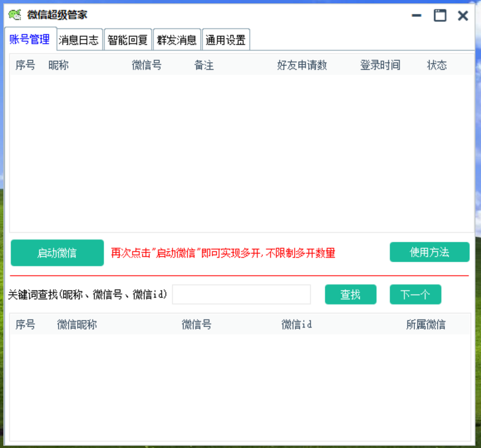Image resolution: width=481 pixels, height=448 pixels.
Task: Maximize the 微信超级管家 window
Action: click(x=440, y=16)
